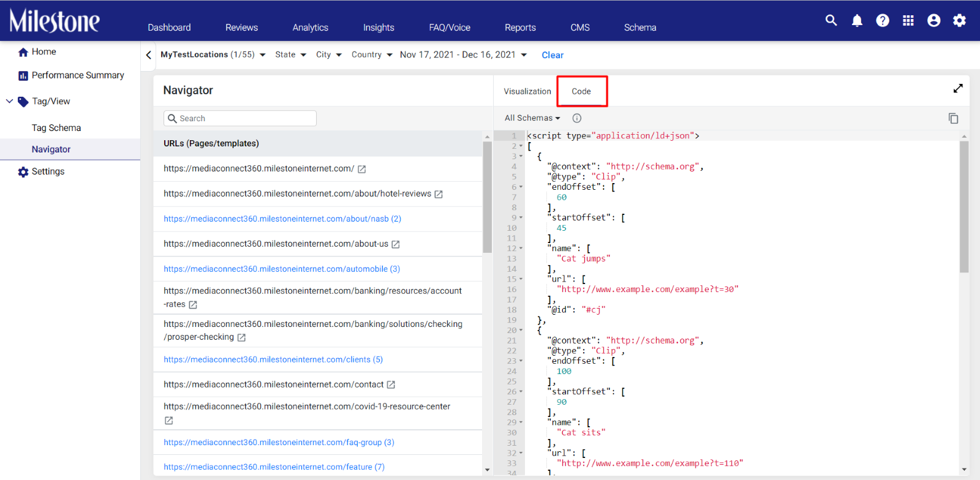This screenshot has width=980, height=480.
Task: Go to Tag Schema in sidebar
Action: 56,128
